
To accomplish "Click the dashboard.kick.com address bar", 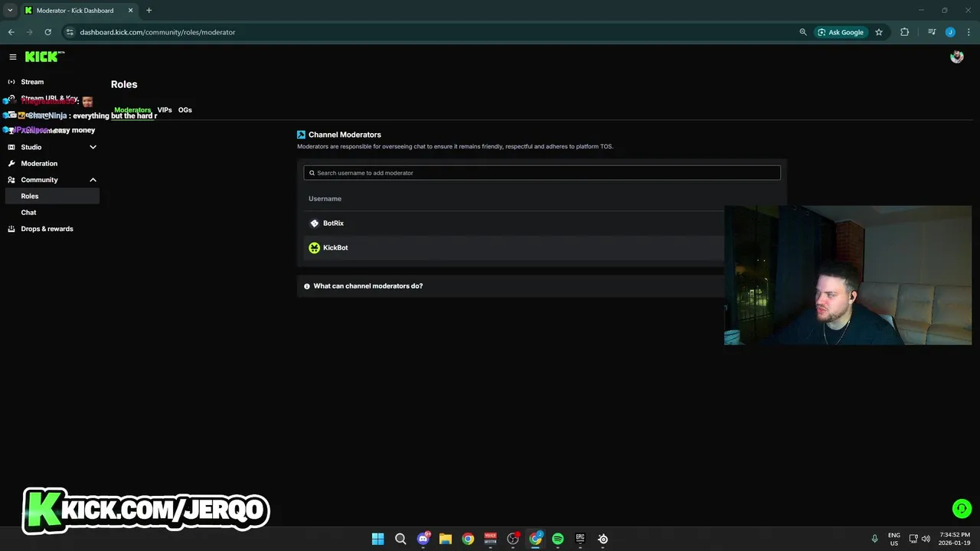I will click(x=158, y=32).
